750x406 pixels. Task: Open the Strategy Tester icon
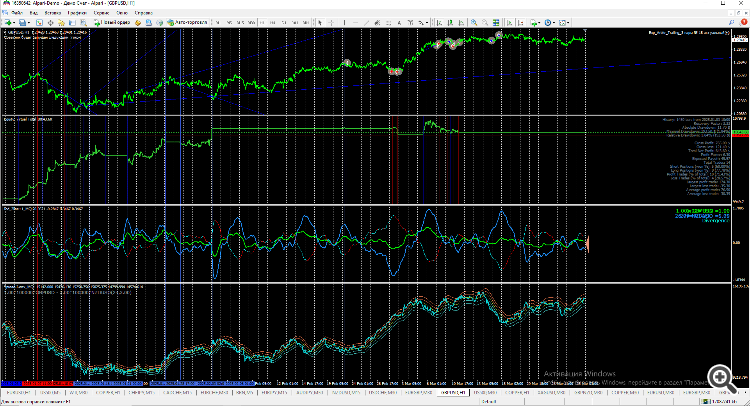tap(83, 22)
